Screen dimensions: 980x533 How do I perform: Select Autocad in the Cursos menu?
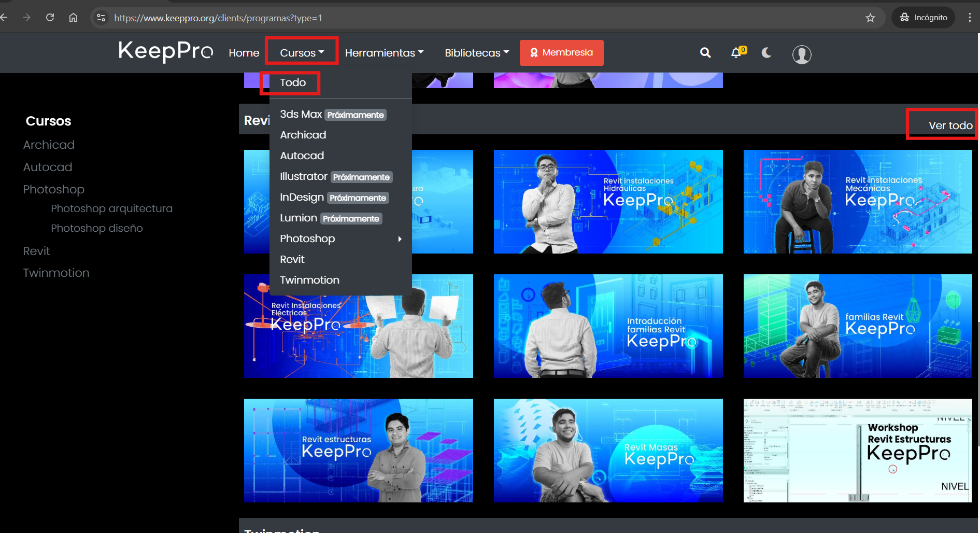click(340, 156)
